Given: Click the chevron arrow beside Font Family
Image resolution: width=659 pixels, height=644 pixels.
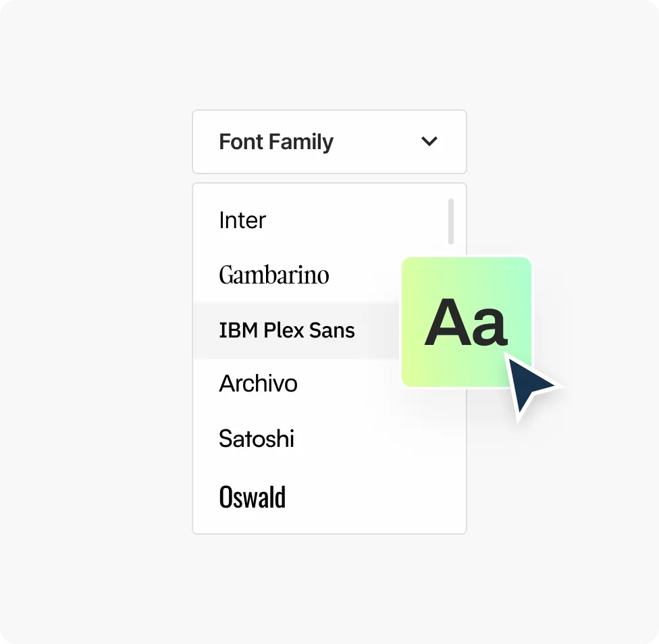Looking at the screenshot, I should point(429,142).
